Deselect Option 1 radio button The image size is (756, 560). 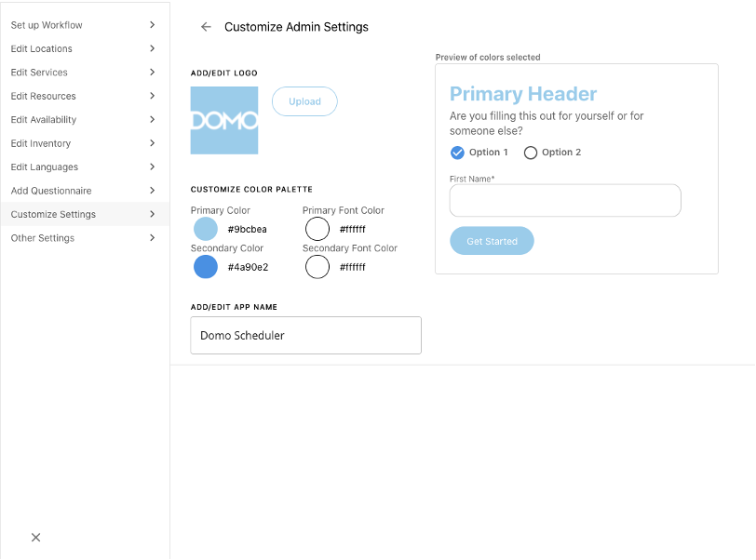click(456, 152)
